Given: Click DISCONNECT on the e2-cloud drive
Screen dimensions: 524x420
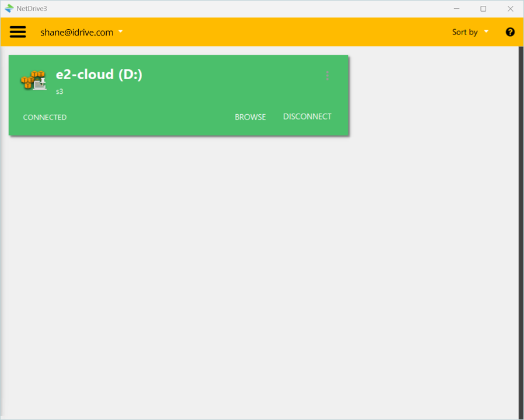Looking at the screenshot, I should pos(307,117).
